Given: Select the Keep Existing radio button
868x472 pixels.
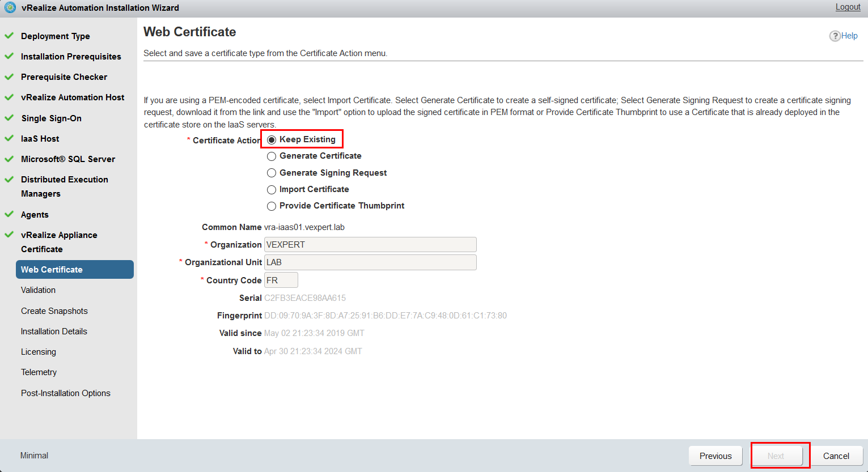Looking at the screenshot, I should tap(272, 139).
